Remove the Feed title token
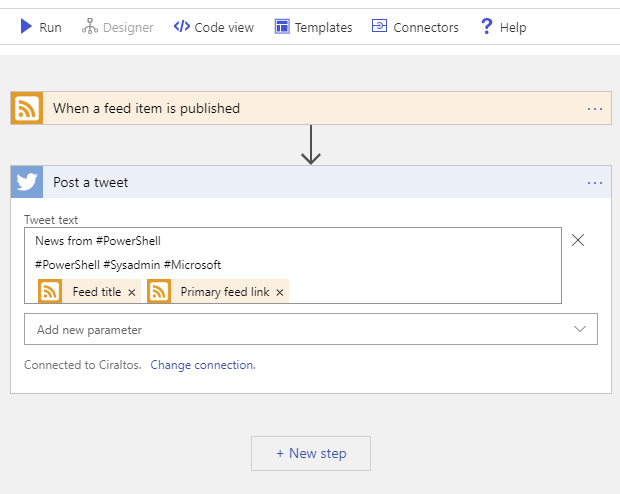This screenshot has height=494, width=620. click(x=132, y=292)
